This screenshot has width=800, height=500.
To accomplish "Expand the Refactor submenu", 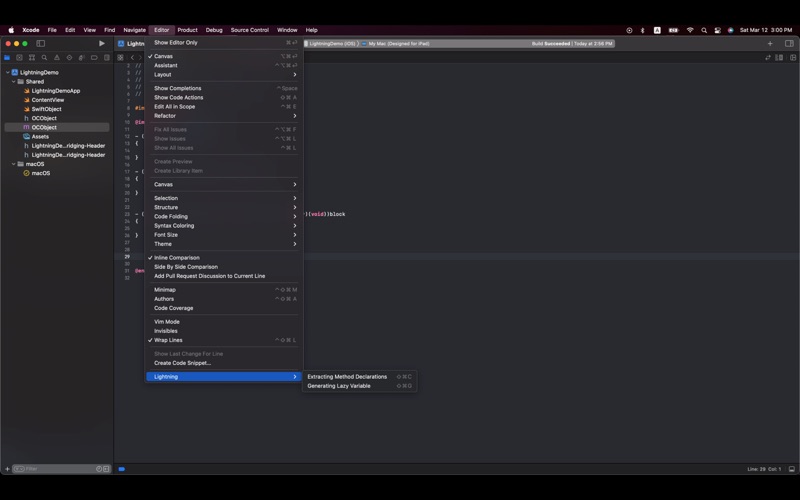I will coord(223,116).
